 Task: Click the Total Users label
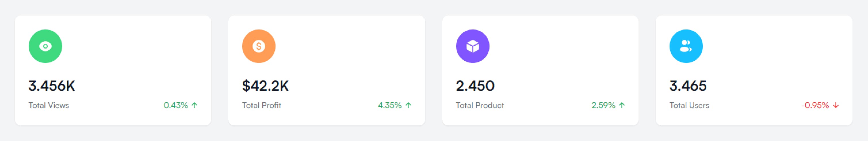[x=689, y=105]
